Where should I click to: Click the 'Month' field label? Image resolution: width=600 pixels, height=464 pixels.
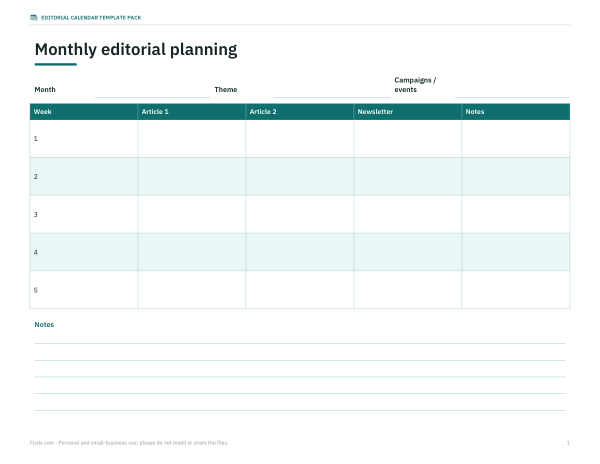coord(45,90)
